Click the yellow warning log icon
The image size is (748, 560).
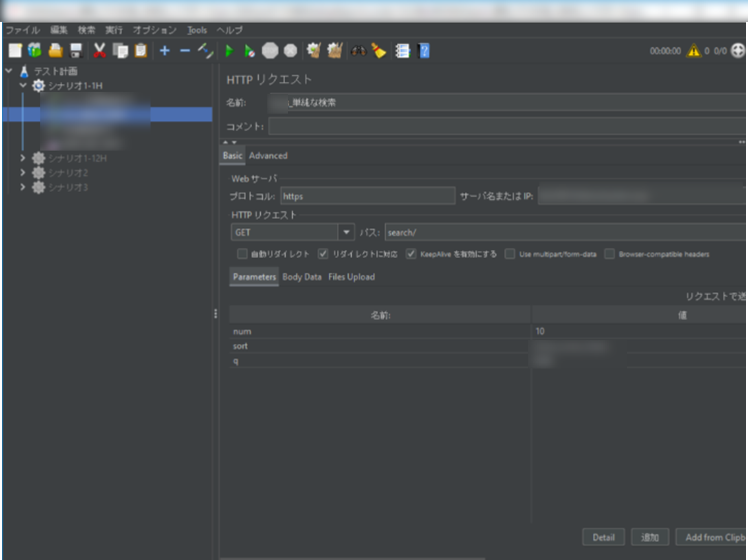[693, 51]
